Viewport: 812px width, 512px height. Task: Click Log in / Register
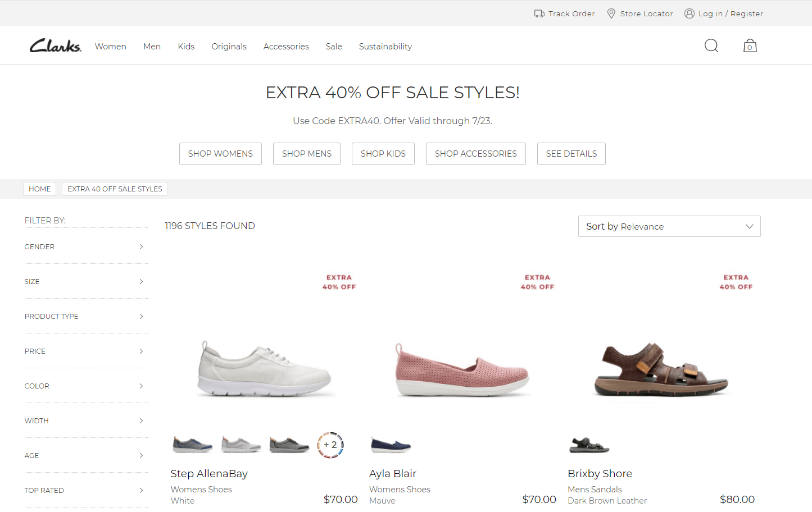731,13
